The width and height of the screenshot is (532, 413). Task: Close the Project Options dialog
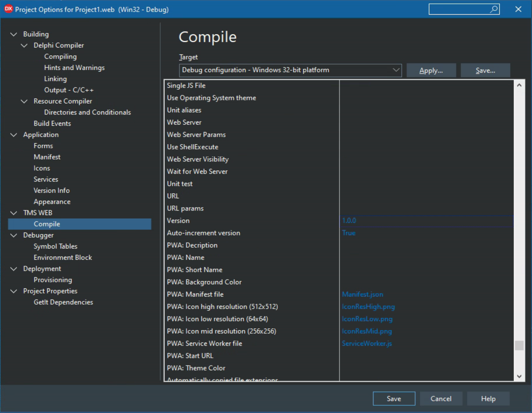click(518, 9)
